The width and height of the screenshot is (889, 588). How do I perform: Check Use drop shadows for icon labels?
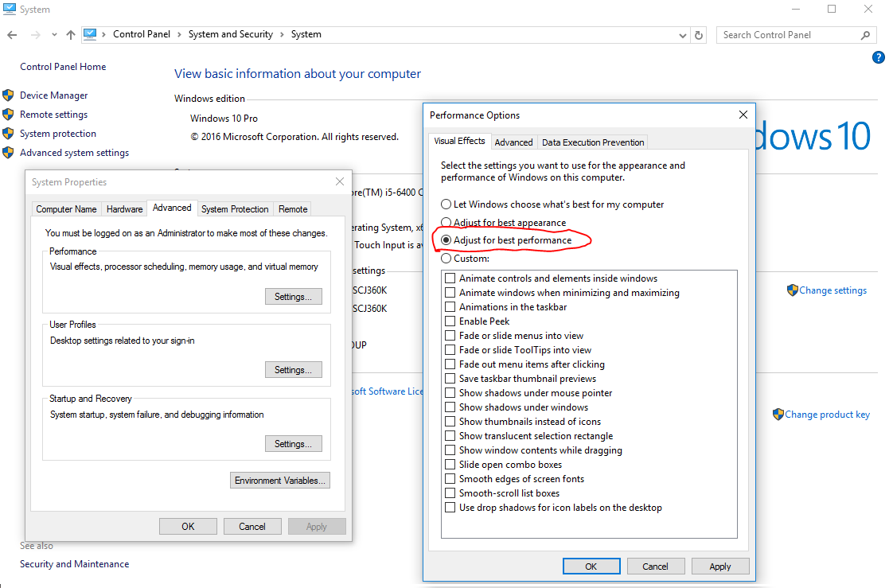[x=450, y=508]
